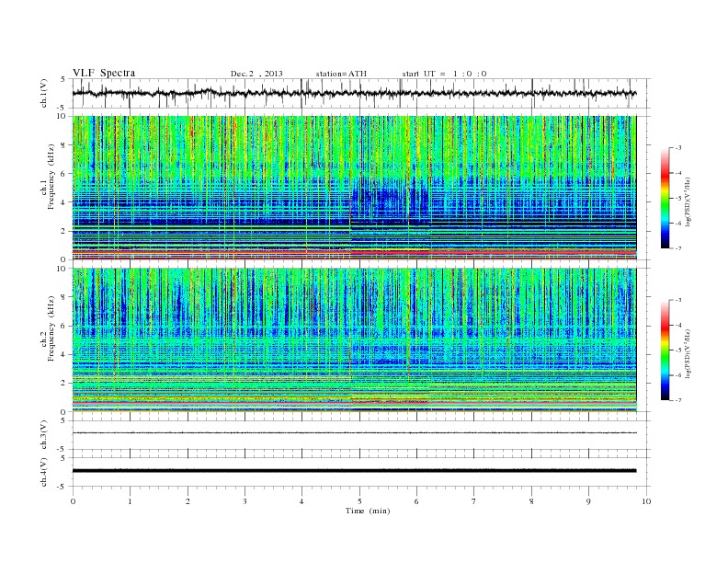Viewport: 728px width, 563px height.
Task: Click the ch.1 voltage waveform trace panel
Action: pyautogui.click(x=361, y=93)
